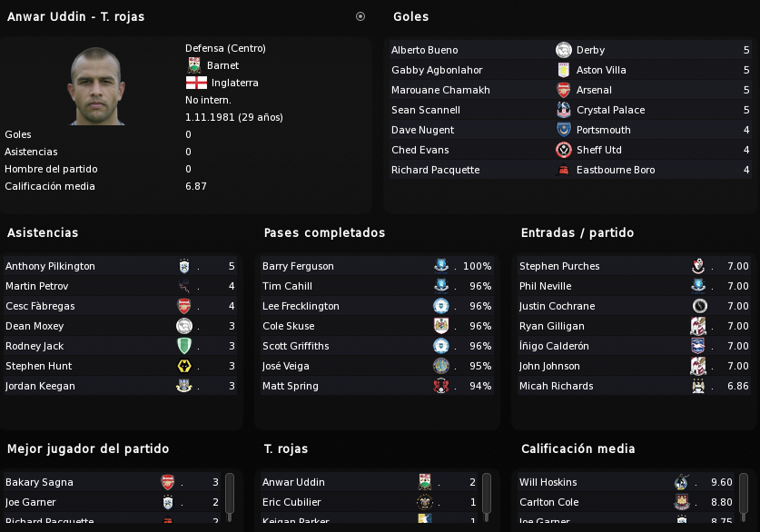Click the Portsmouth club badge

point(563,130)
